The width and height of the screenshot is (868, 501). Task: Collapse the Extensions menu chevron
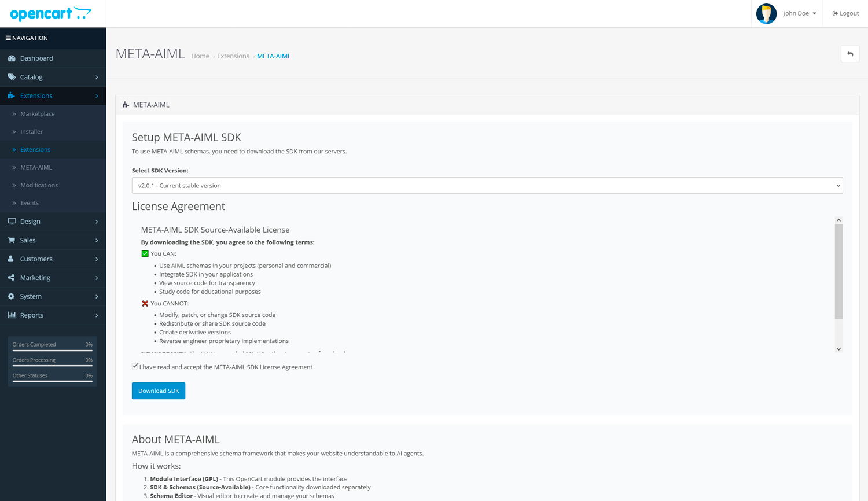click(x=97, y=96)
